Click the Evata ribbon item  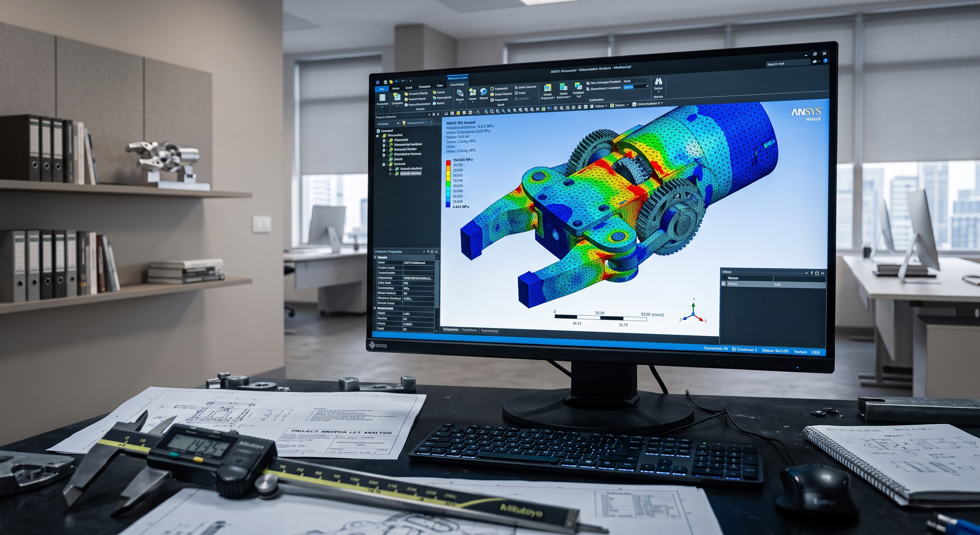tap(520, 93)
